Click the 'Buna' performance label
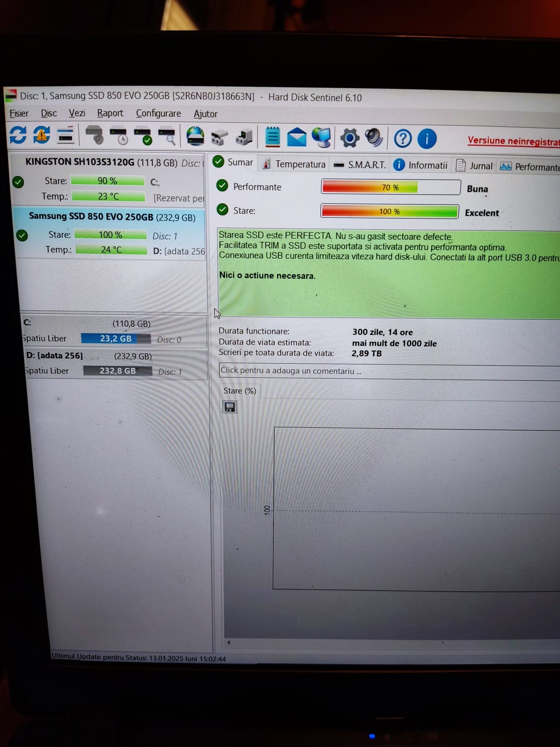560x747 pixels. 477,189
